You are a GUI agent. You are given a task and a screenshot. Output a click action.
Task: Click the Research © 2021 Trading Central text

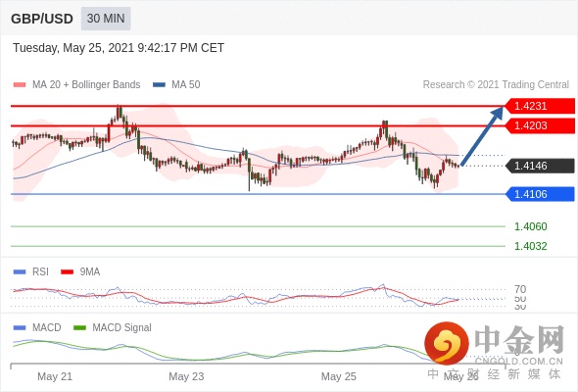pyautogui.click(x=496, y=85)
